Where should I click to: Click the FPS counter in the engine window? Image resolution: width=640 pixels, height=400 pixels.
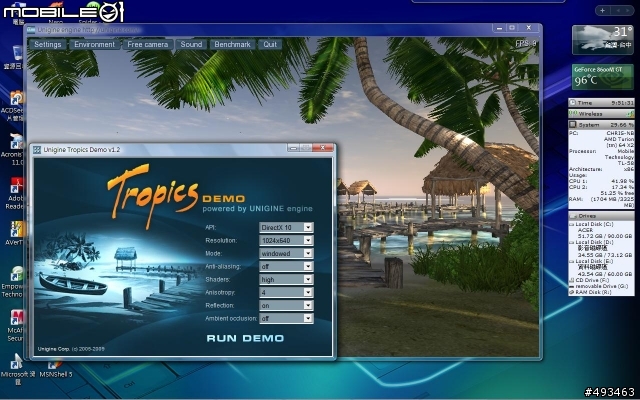(x=526, y=44)
